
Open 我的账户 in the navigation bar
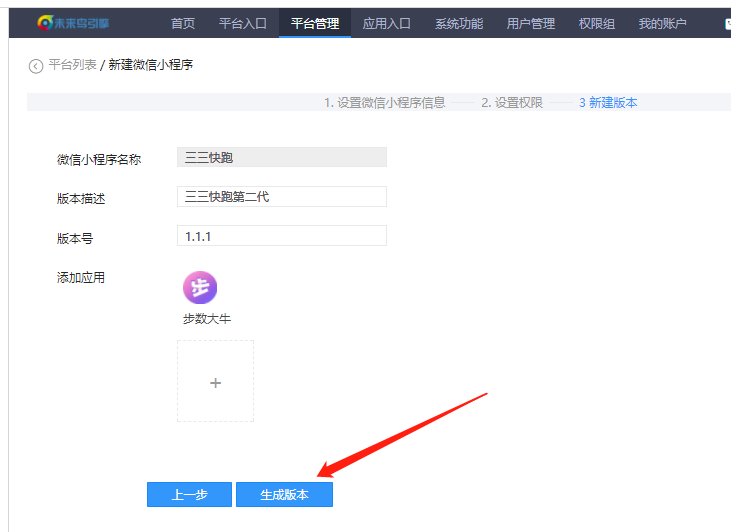tap(662, 23)
